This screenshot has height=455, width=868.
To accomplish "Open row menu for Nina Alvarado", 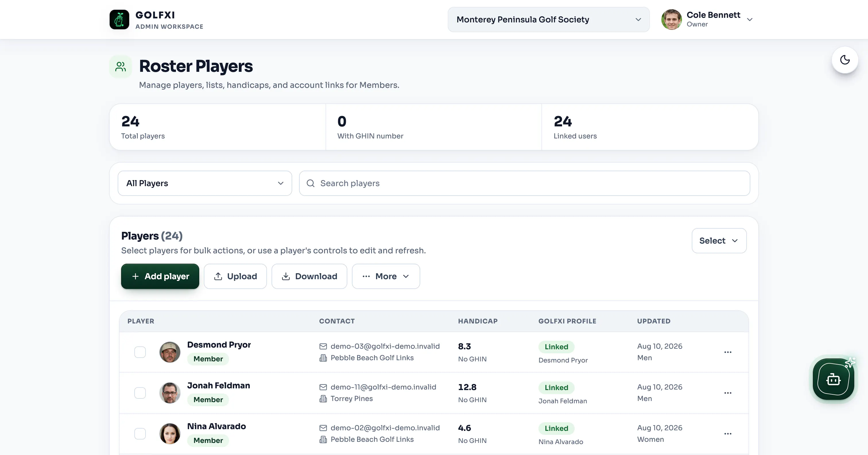I will (x=728, y=434).
